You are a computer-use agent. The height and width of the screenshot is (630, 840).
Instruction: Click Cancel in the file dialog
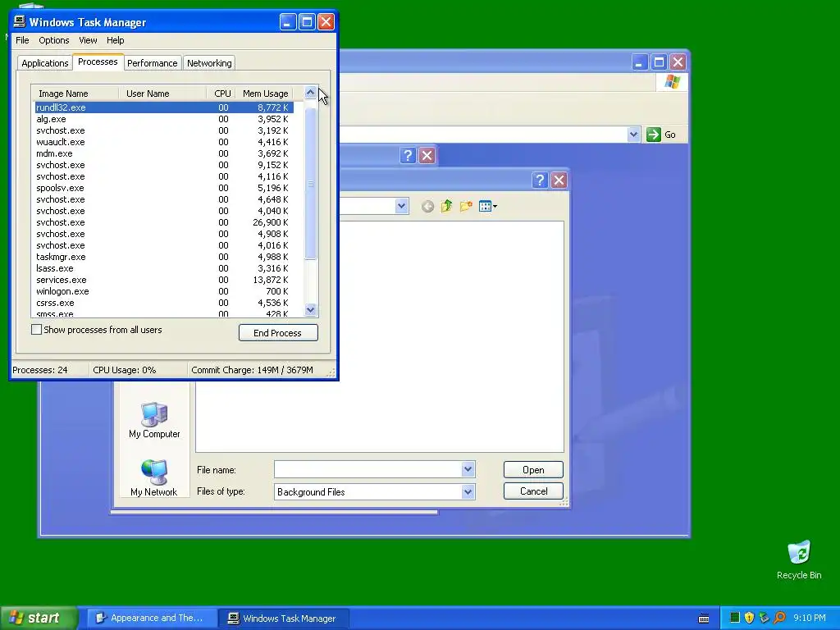[533, 491]
